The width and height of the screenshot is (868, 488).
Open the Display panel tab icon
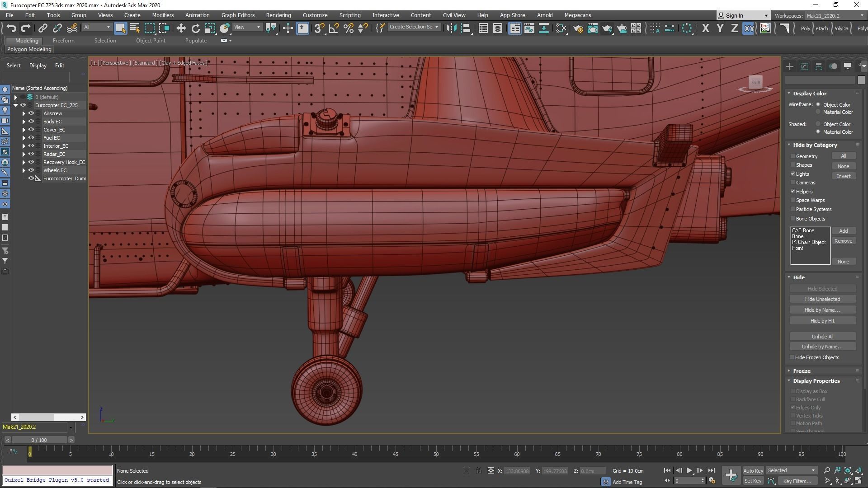[848, 66]
